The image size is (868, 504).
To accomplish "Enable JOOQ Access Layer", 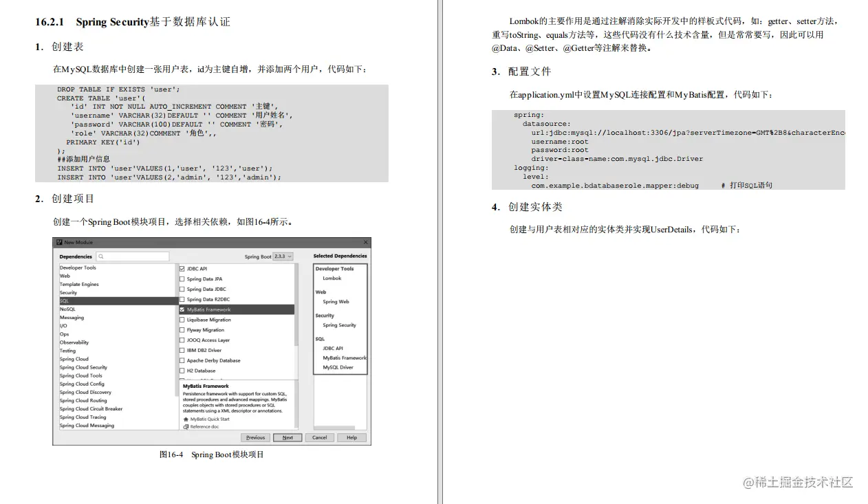I will [x=181, y=340].
